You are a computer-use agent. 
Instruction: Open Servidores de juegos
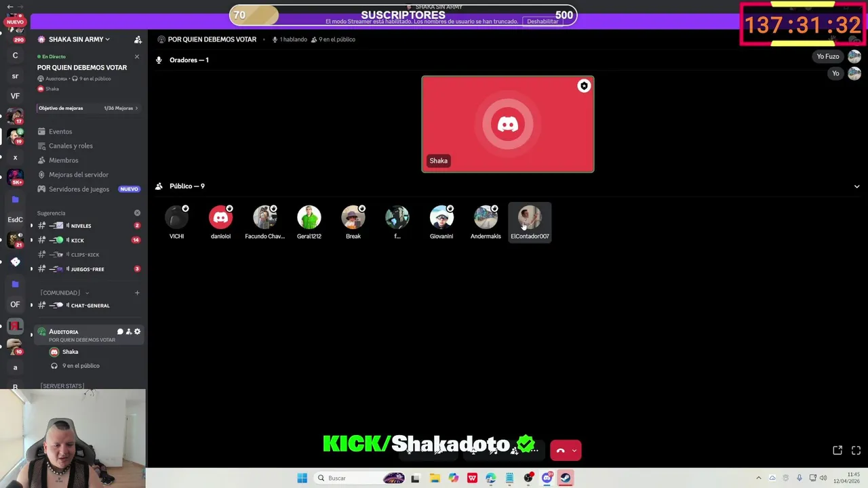(x=79, y=189)
